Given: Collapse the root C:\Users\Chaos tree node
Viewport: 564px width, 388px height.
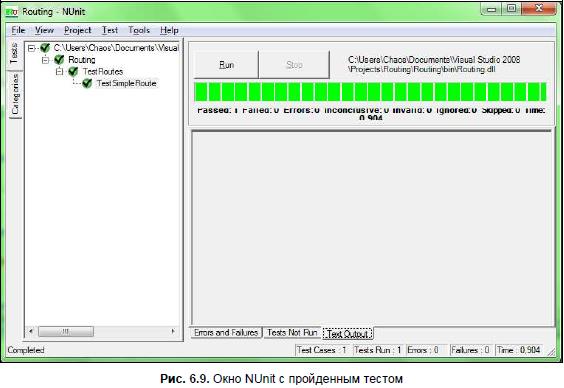Looking at the screenshot, I should [x=32, y=48].
